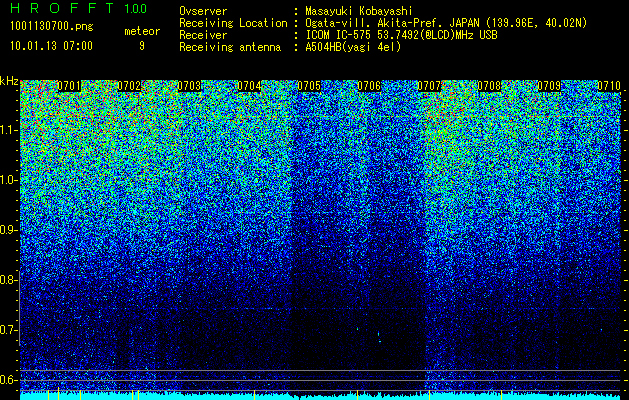Click the 0704 time marker
This screenshot has width=629, height=400.
(x=249, y=86)
